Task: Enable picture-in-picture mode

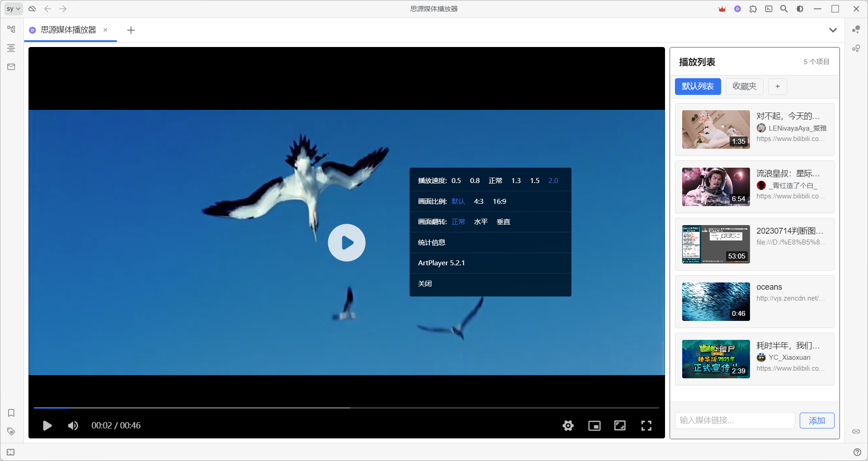Action: pos(594,425)
